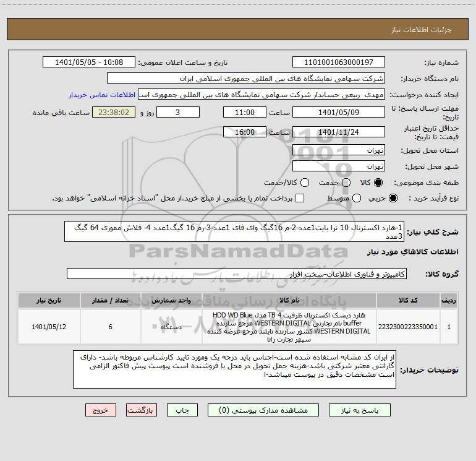
Task: Click the goods group field کامپیوتر و فناوری اطلاعات
Action: tap(237, 274)
